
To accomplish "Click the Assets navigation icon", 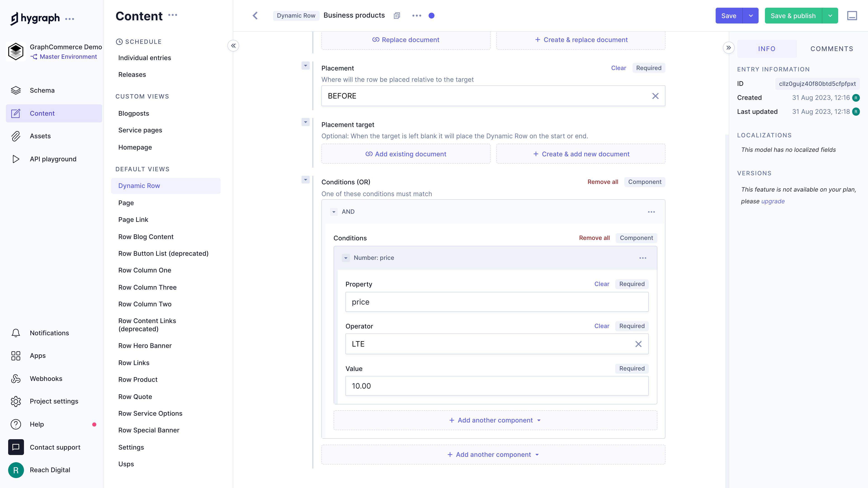I will [16, 136].
